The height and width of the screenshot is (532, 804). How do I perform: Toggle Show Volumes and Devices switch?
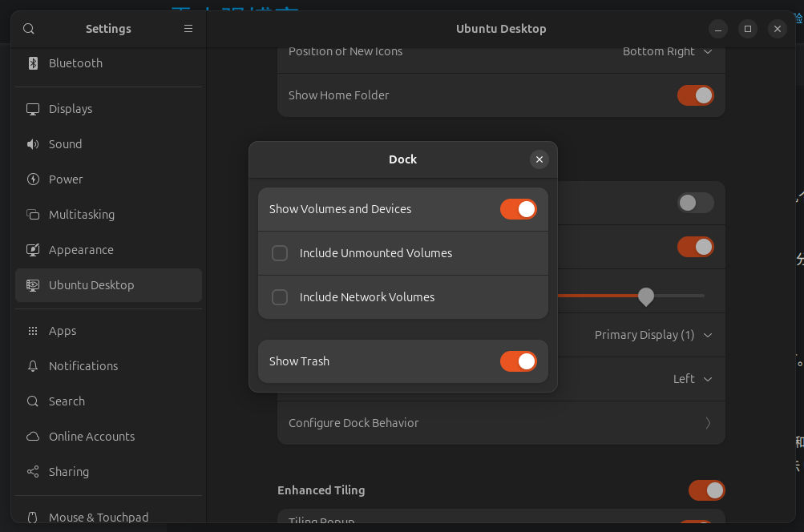[x=518, y=209]
